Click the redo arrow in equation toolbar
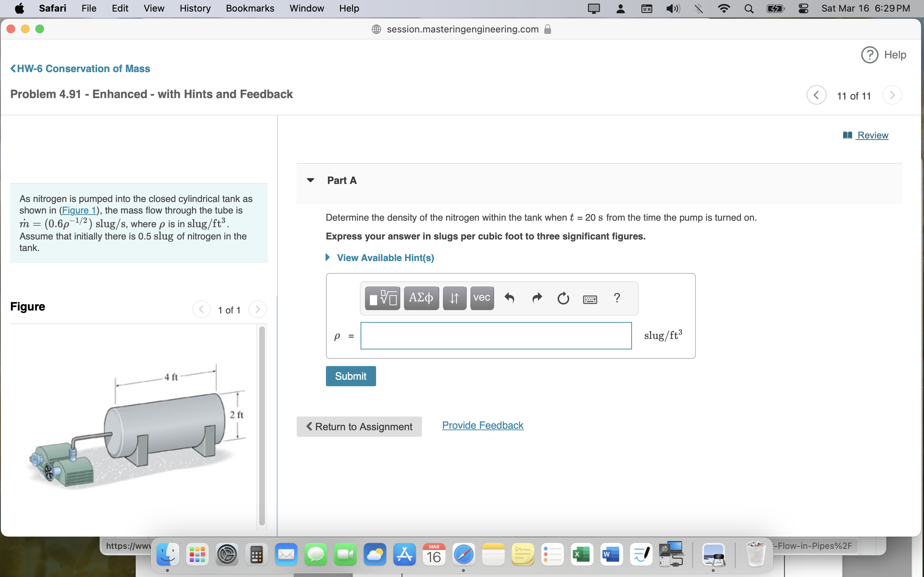 [537, 298]
